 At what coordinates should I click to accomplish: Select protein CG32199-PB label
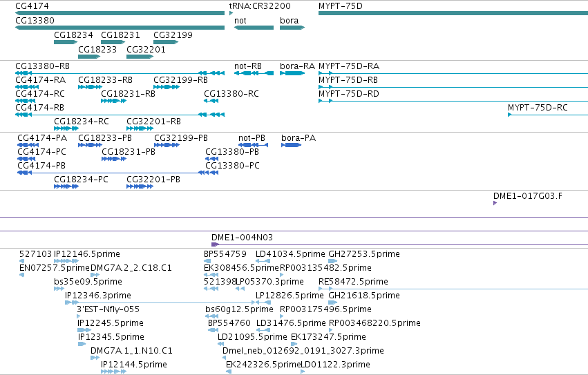(181, 138)
